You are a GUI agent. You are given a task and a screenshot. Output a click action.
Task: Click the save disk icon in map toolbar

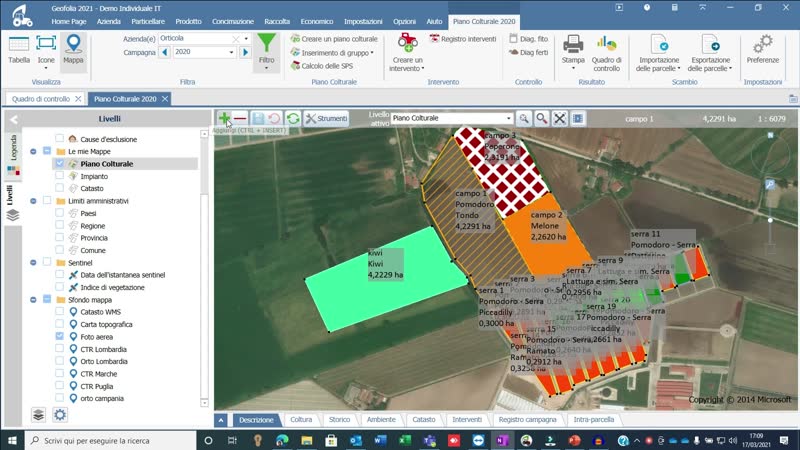(258, 118)
